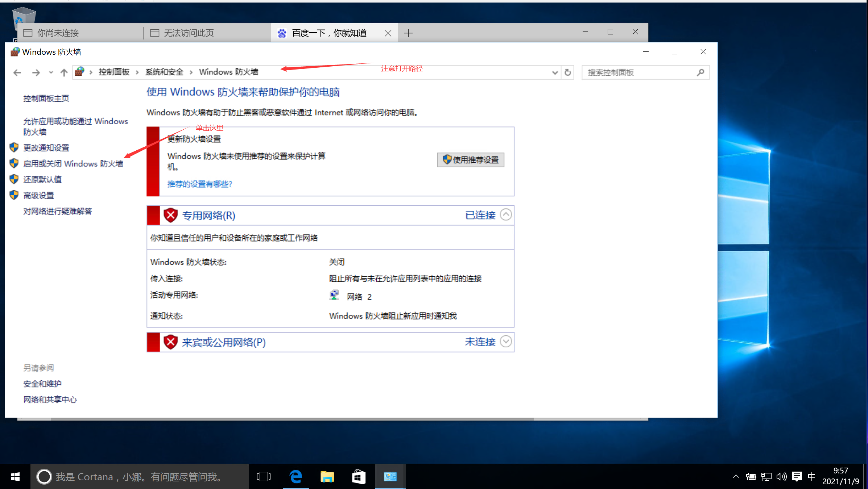Open 对网络进行疑难解答 link
This screenshot has width=868, height=489.
point(58,211)
